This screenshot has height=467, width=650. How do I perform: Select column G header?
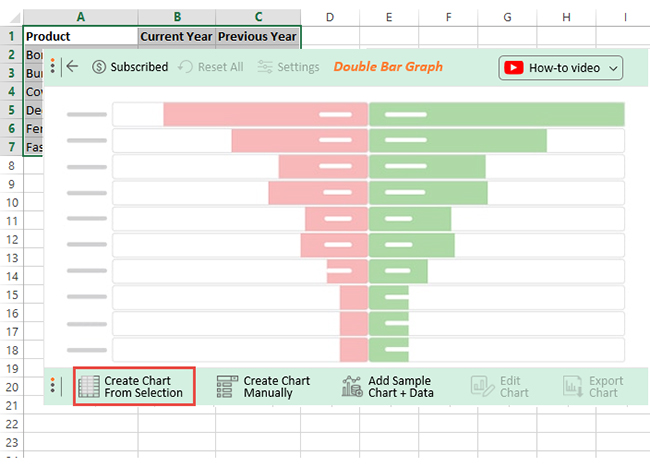507,17
